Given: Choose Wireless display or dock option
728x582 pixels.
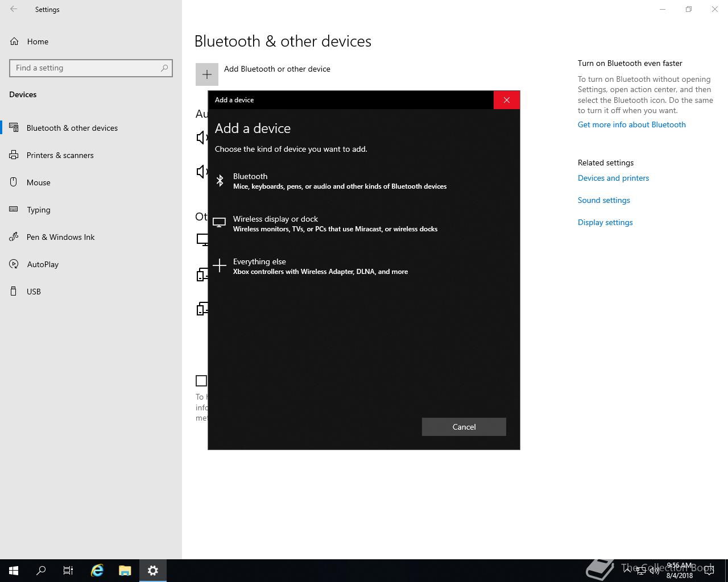Looking at the screenshot, I should (364, 223).
